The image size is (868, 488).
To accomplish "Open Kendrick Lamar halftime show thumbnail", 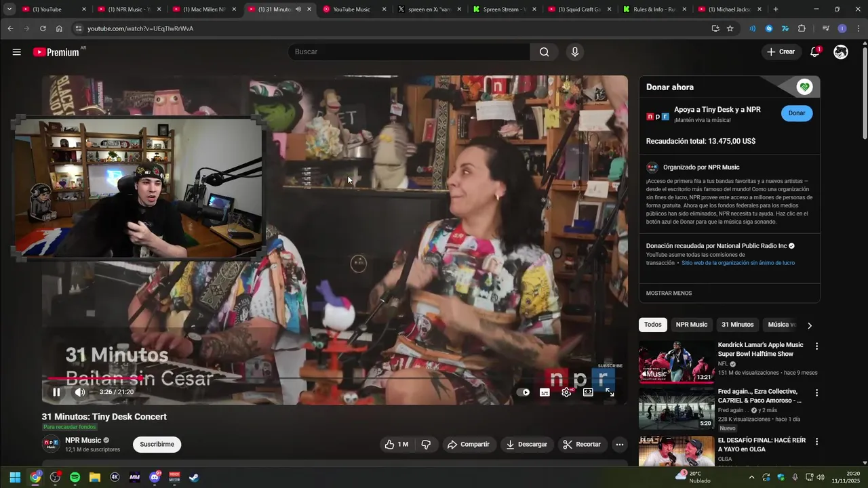I will tap(676, 362).
